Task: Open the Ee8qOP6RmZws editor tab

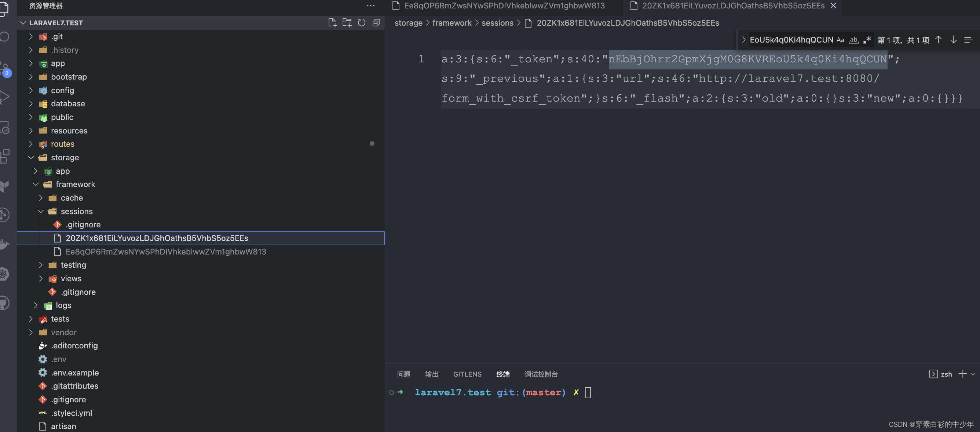Action: tap(504, 6)
